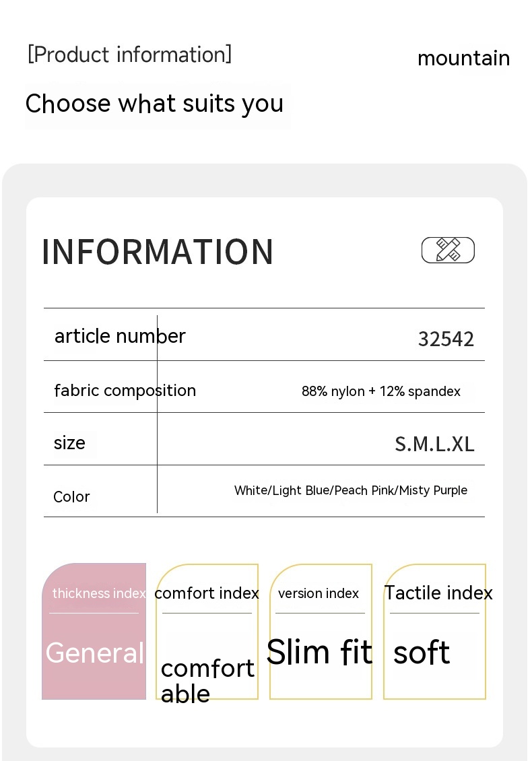The width and height of the screenshot is (532, 761).
Task: Click the 88% nylon + 12% spandex text
Action: pos(380,391)
